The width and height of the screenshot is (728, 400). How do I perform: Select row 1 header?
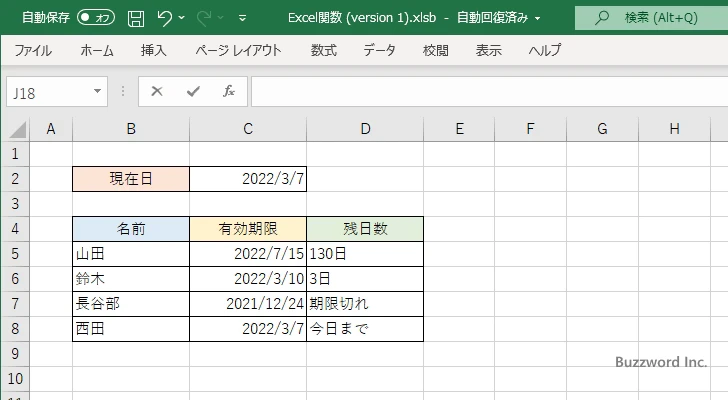(x=15, y=154)
